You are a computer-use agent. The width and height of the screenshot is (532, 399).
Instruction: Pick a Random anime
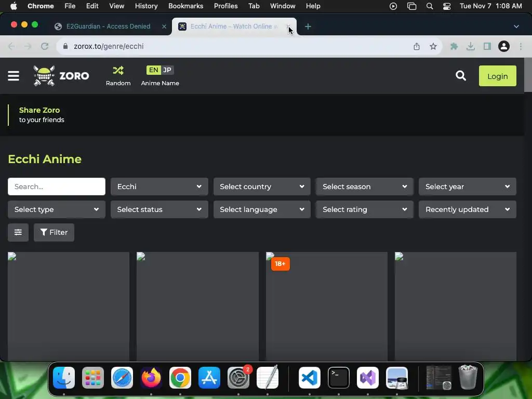[118, 76]
